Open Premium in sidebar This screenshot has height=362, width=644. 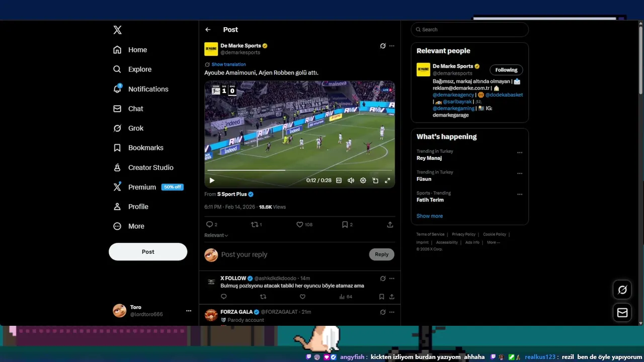pos(148,187)
